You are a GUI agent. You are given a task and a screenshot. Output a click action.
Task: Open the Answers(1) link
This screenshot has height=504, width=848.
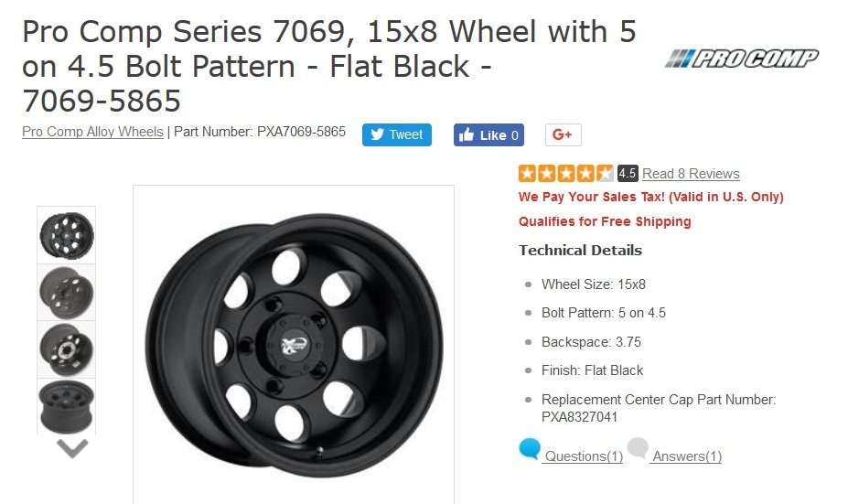(687, 456)
